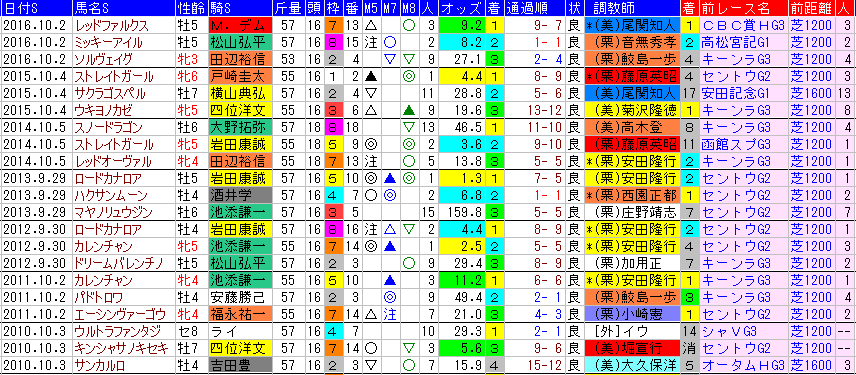Click jockey cell 酒井学

point(240,195)
